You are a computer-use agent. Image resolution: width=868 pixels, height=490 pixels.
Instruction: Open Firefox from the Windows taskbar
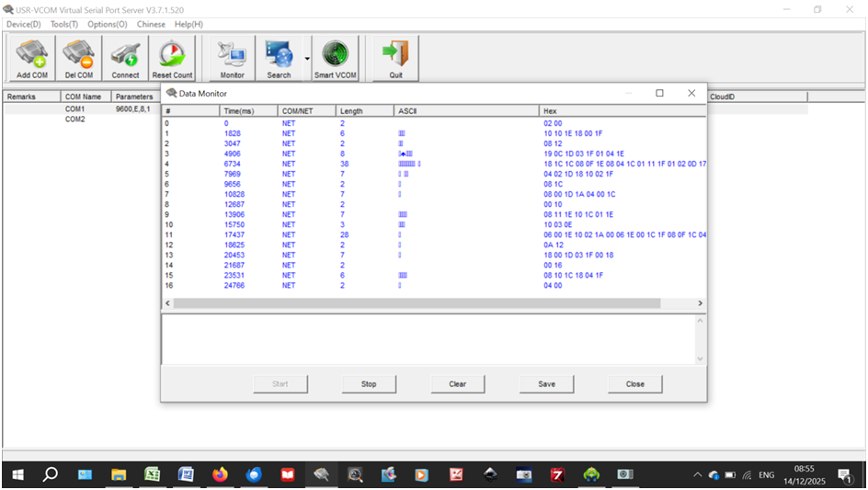(219, 475)
